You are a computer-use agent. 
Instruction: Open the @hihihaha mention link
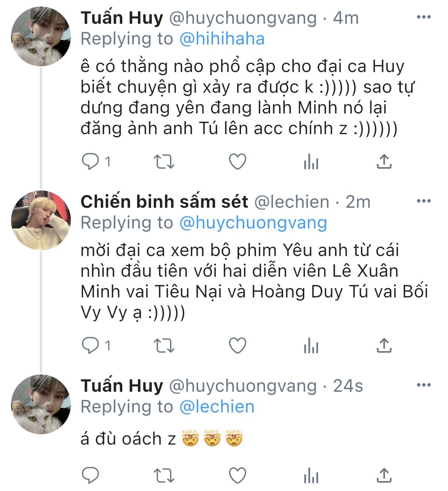coord(222,39)
